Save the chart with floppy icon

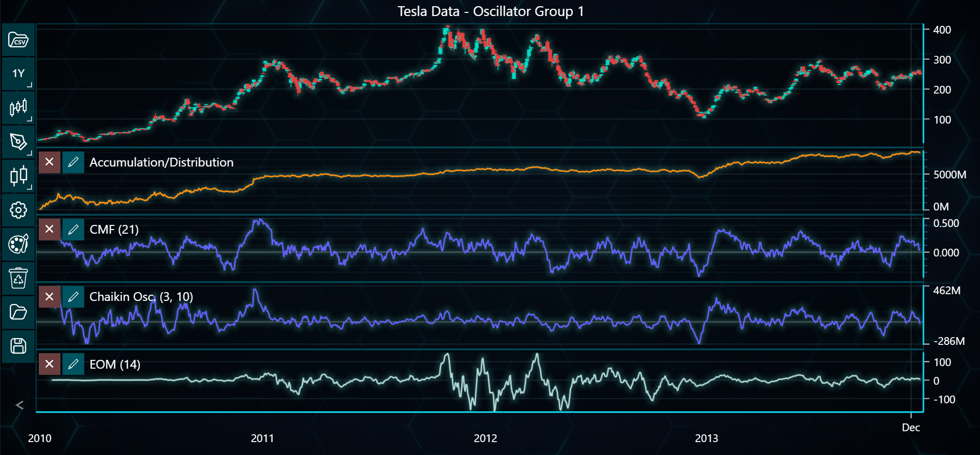pyautogui.click(x=19, y=346)
